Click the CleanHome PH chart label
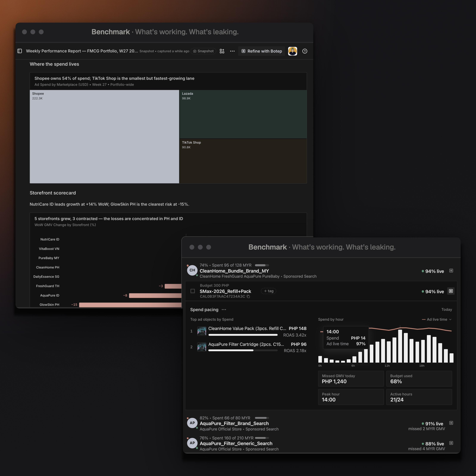This screenshot has height=476, width=476. pyautogui.click(x=48, y=267)
